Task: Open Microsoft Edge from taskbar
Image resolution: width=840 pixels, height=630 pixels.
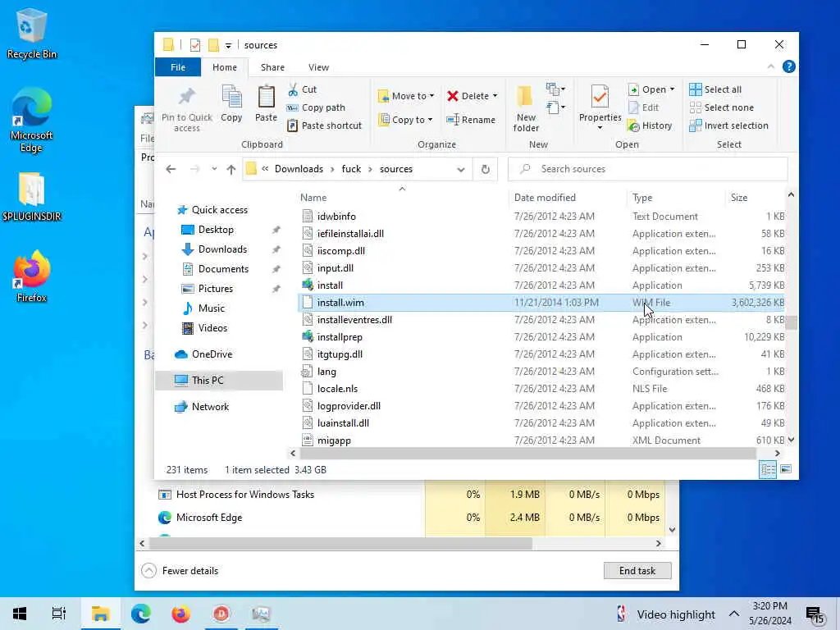Action: point(141,614)
